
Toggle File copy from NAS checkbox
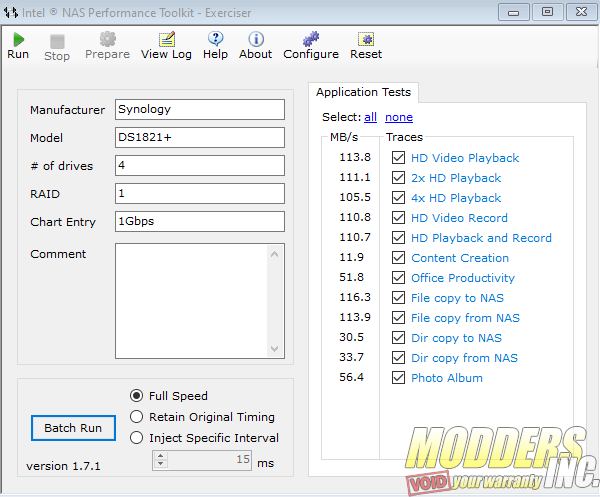tap(398, 318)
